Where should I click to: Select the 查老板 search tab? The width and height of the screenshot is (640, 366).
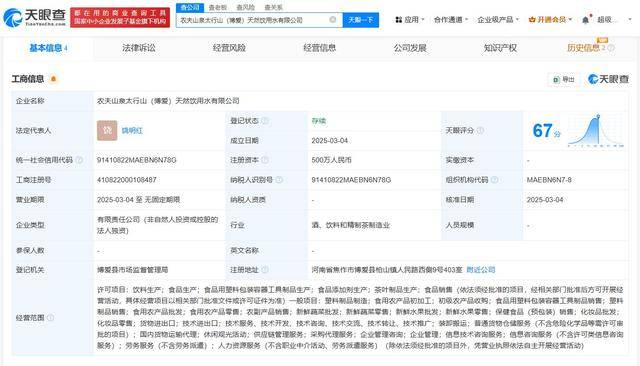[218, 7]
